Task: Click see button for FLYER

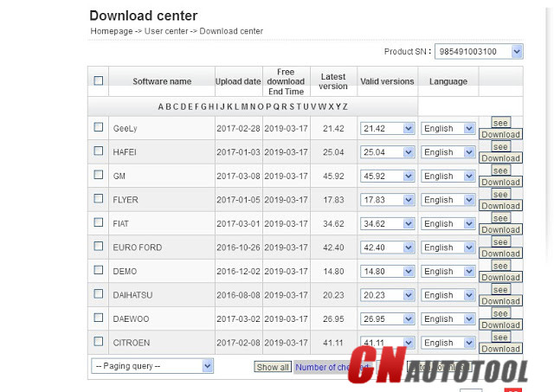Action: click(x=500, y=194)
